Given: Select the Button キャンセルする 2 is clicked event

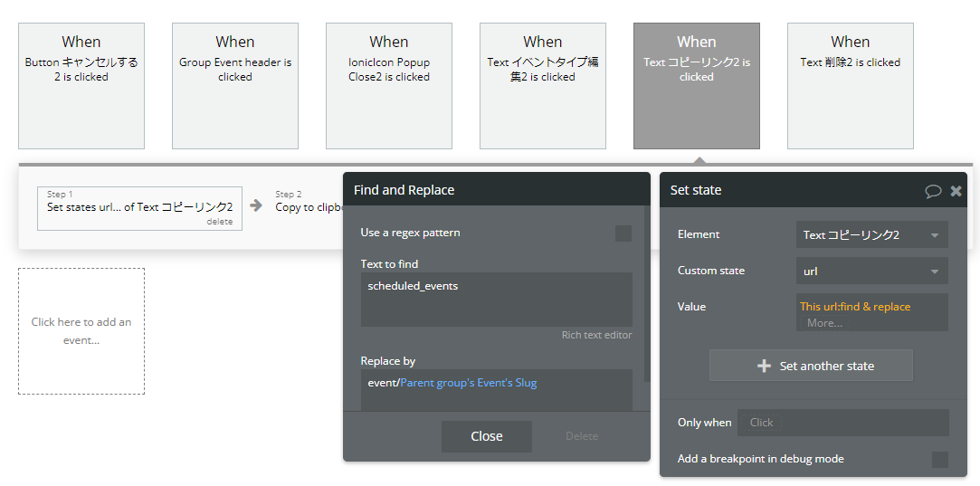Looking at the screenshot, I should point(81,86).
